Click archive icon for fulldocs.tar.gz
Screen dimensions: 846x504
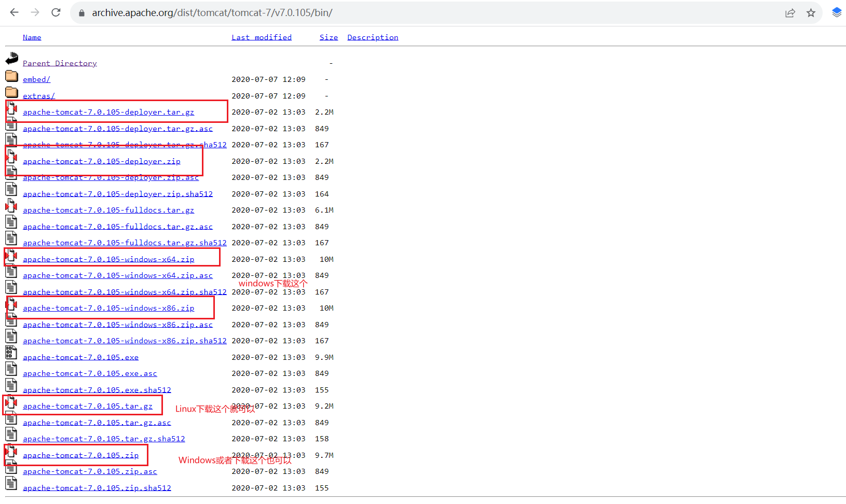point(11,206)
